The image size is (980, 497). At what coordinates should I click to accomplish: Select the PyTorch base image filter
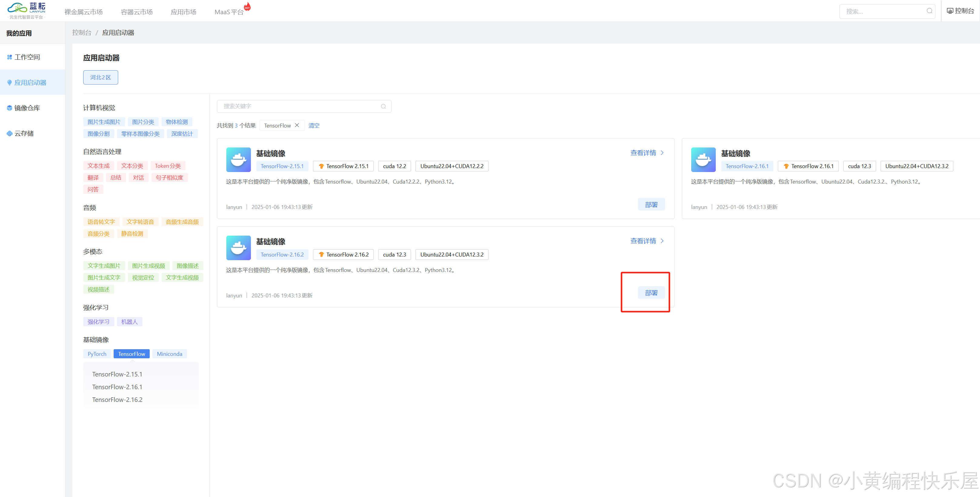[97, 354]
